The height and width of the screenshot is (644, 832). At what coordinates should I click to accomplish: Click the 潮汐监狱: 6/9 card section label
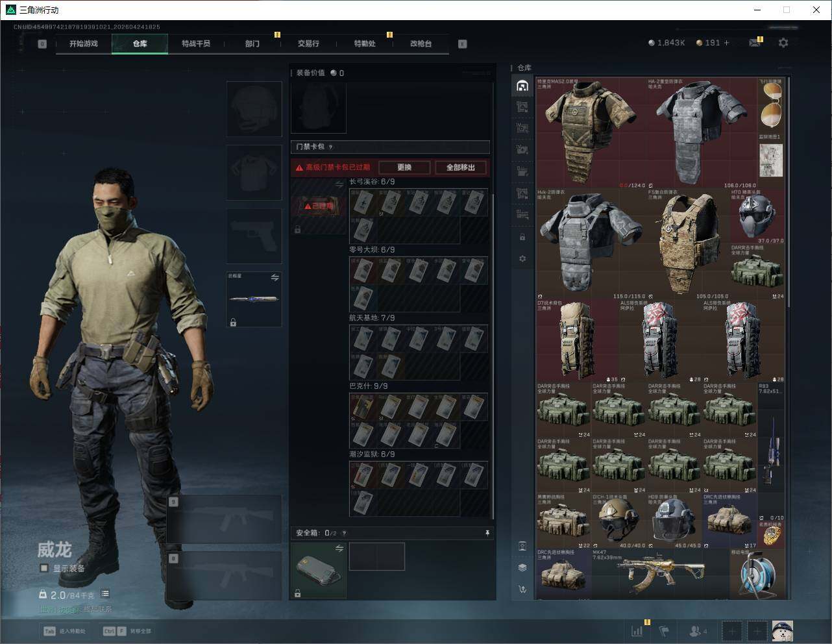(372, 454)
